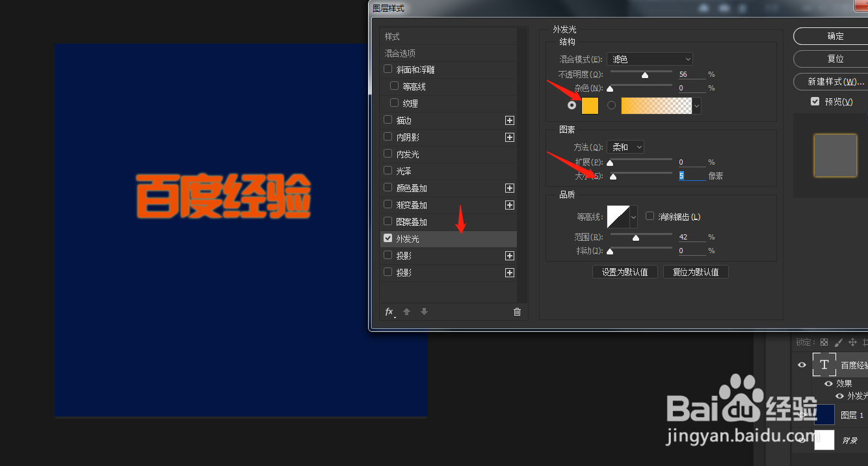Click the 杂色 noise slider handle
The width and height of the screenshot is (868, 466).
(x=610, y=89)
